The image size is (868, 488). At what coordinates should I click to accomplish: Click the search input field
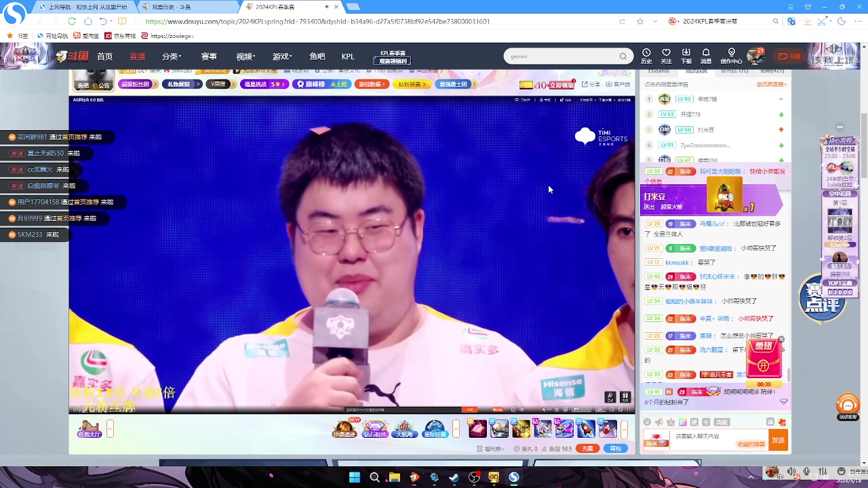pyautogui.click(x=561, y=56)
